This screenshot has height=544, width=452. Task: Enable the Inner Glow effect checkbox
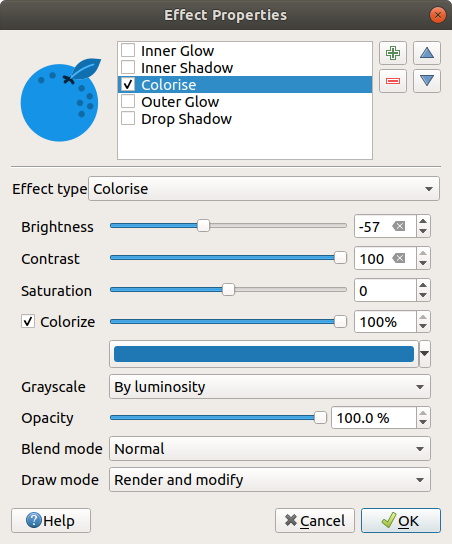pos(128,51)
